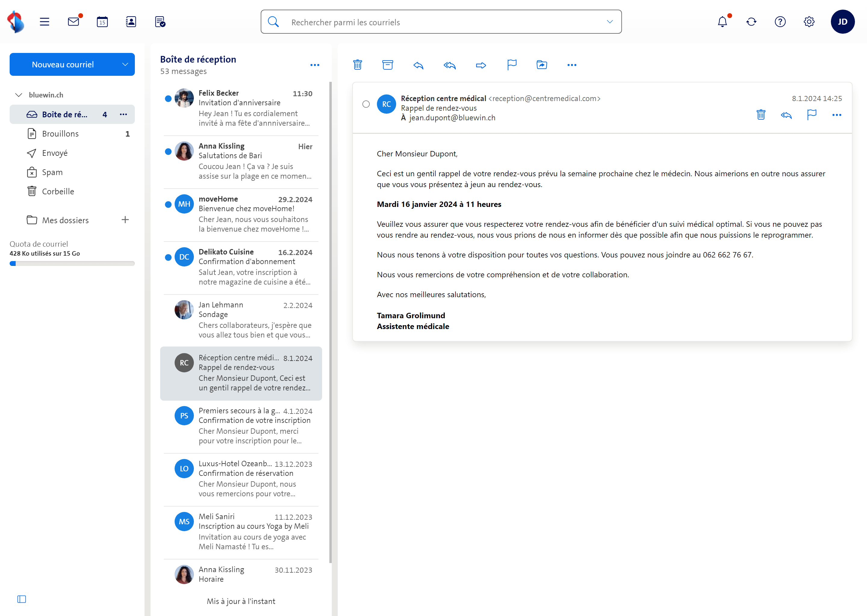Reply all to the current message
Viewport: 867px width, 616px height.
click(x=449, y=65)
